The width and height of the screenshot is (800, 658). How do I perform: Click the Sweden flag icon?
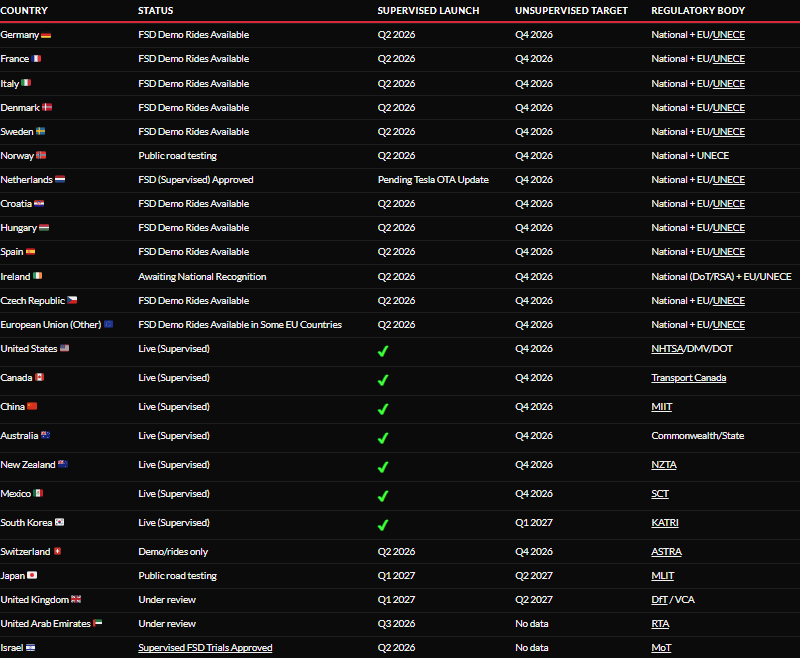[40, 131]
